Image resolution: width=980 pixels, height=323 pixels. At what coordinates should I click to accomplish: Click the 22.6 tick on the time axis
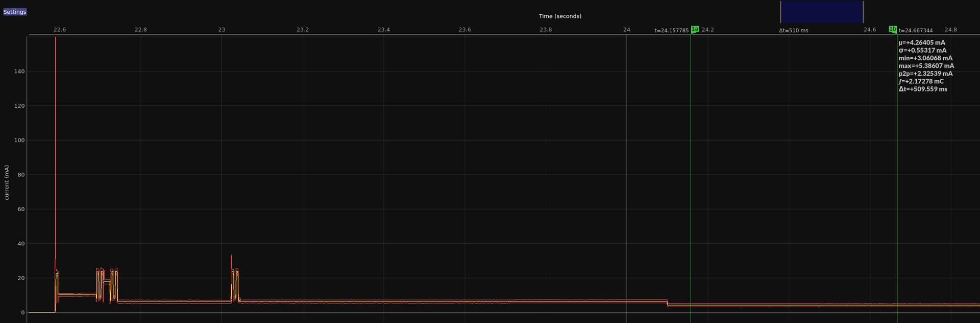click(60, 30)
